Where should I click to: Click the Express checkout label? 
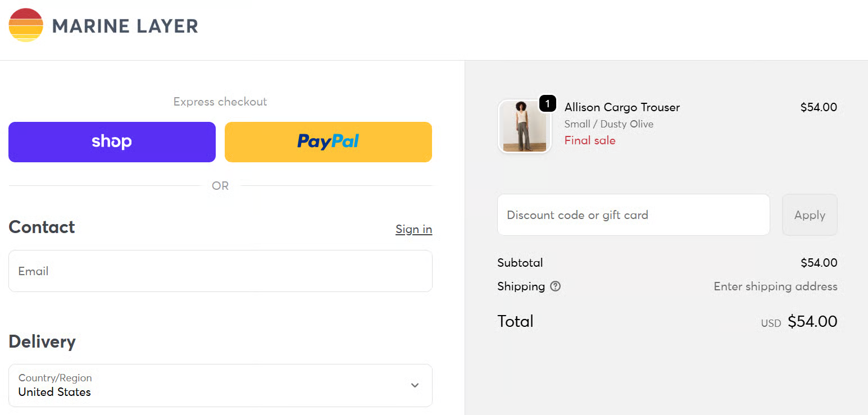(x=220, y=102)
